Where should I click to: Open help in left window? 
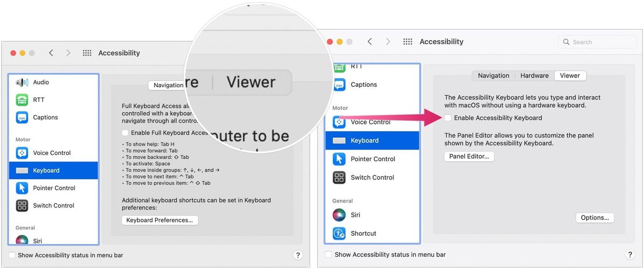(x=298, y=256)
